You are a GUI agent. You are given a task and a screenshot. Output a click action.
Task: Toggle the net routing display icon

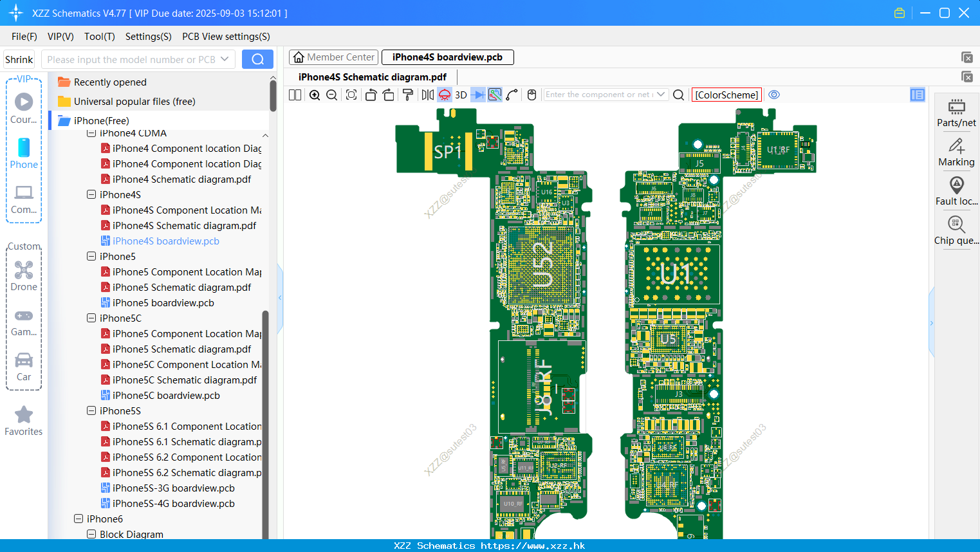pyautogui.click(x=495, y=95)
